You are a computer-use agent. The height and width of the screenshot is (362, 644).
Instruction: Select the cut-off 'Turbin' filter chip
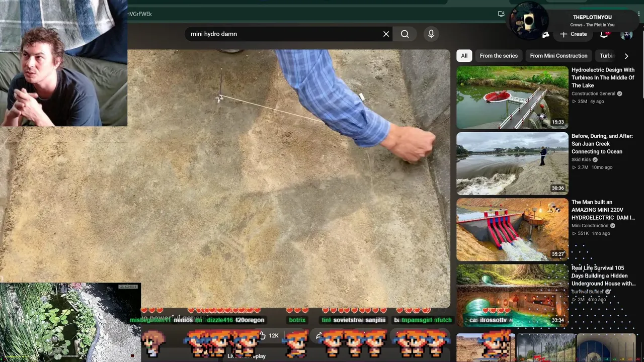click(607, 56)
